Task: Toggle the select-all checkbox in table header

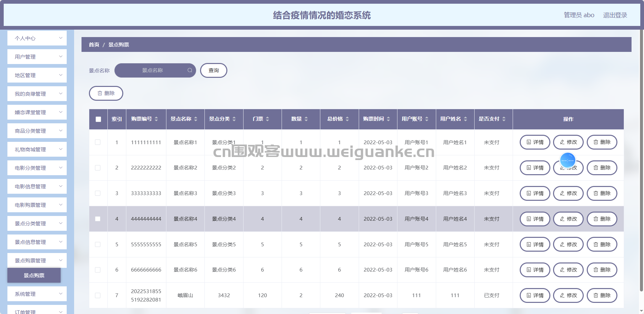Action: pos(98,119)
